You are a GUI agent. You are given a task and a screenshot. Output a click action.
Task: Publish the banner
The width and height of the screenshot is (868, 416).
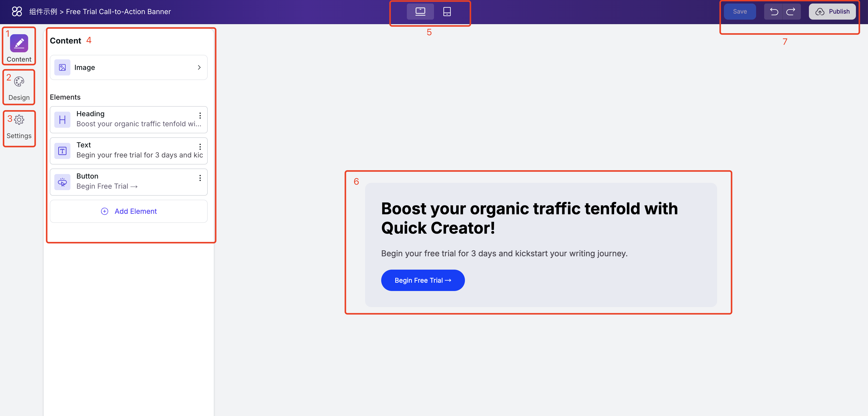point(832,12)
